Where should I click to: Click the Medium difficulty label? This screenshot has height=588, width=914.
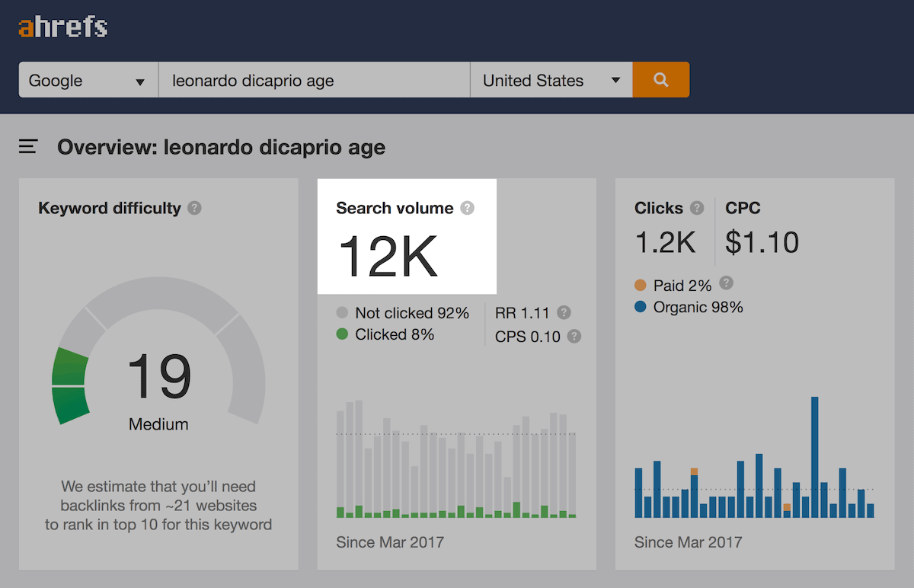158,424
